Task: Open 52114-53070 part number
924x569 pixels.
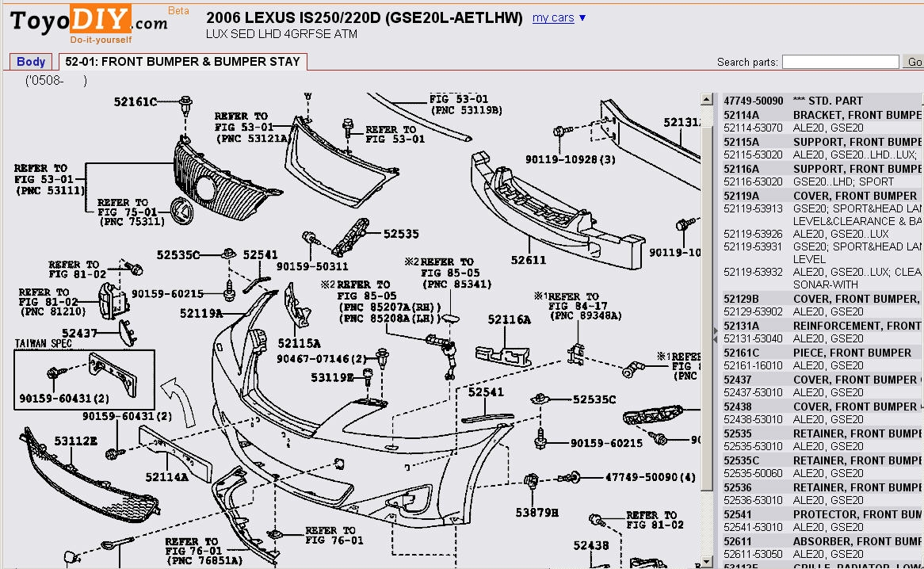Action: coord(753,128)
